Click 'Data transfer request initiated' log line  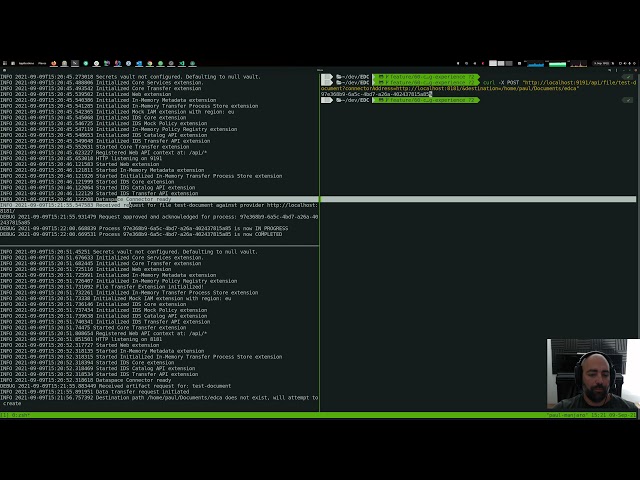[x=95, y=392]
